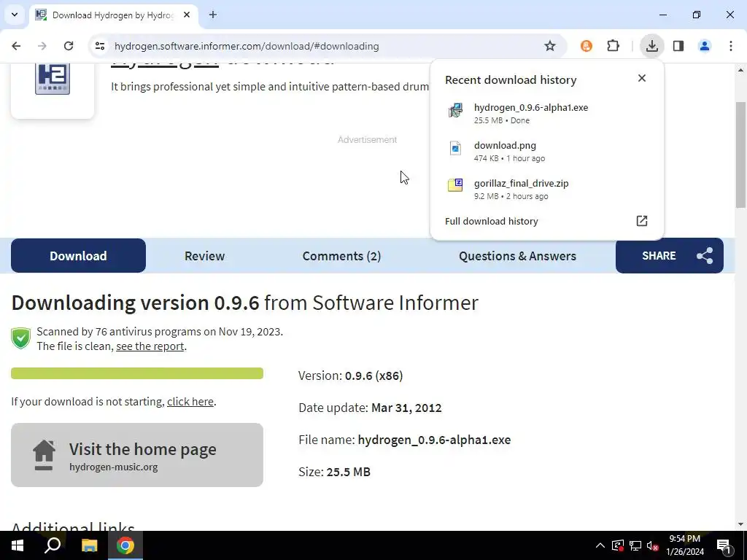The image size is (747, 560).
Task: Switch to the Review tab
Action: point(204,256)
